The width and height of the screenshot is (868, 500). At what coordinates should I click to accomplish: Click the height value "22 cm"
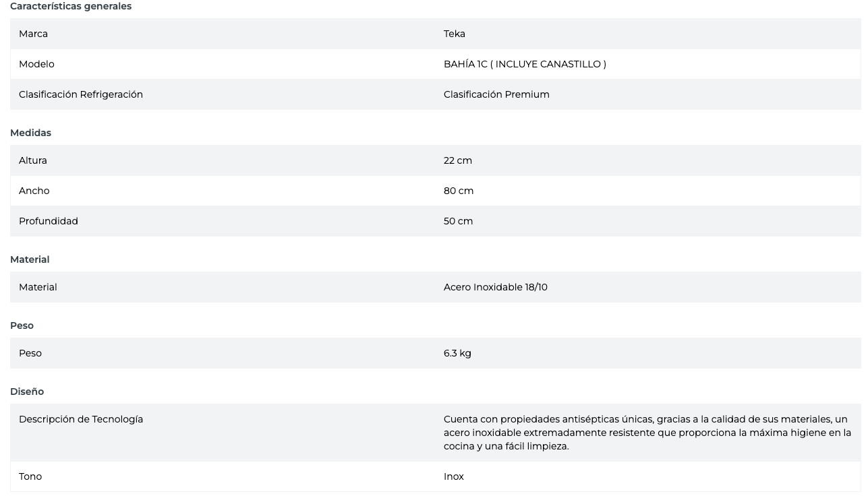click(458, 160)
